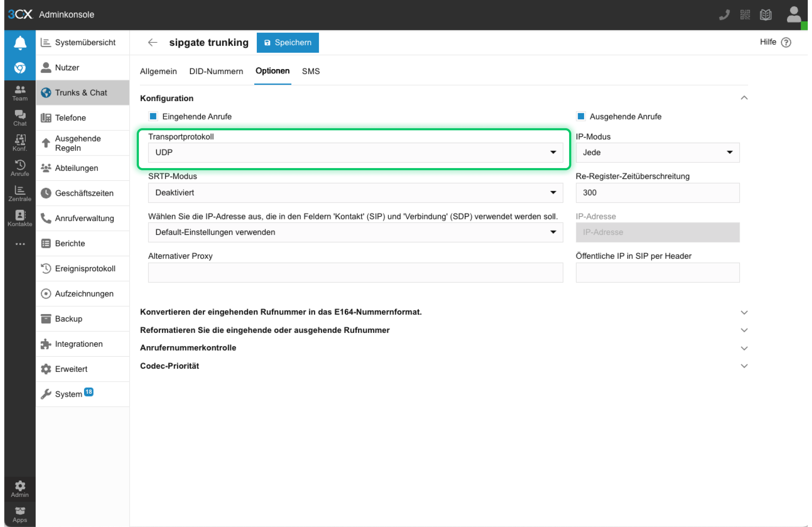Open the Anrufe call history icon
This screenshot has width=812, height=527.
point(20,168)
